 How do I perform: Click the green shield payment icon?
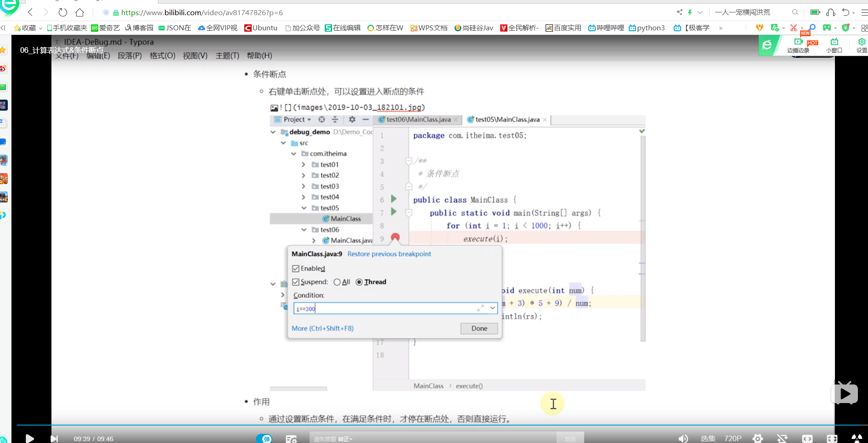(845, 28)
